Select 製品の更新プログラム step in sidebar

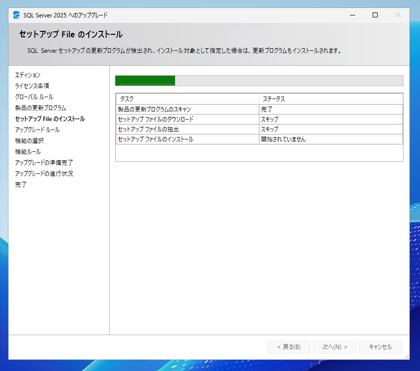pos(40,108)
